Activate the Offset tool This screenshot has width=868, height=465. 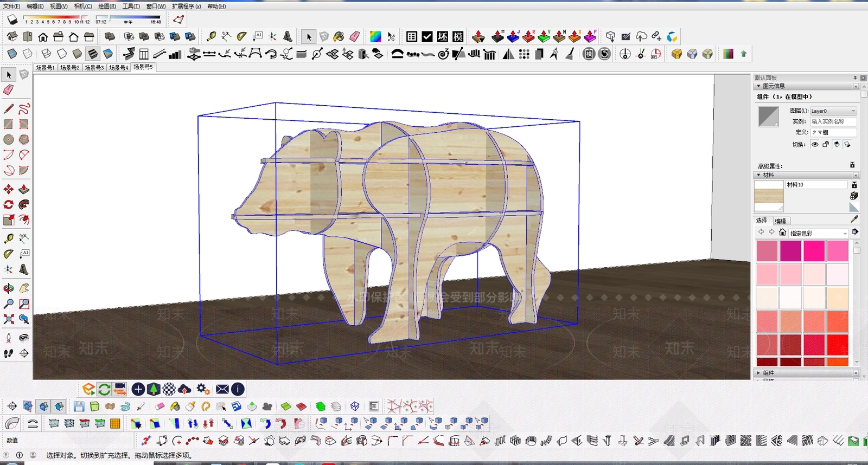pos(24,219)
